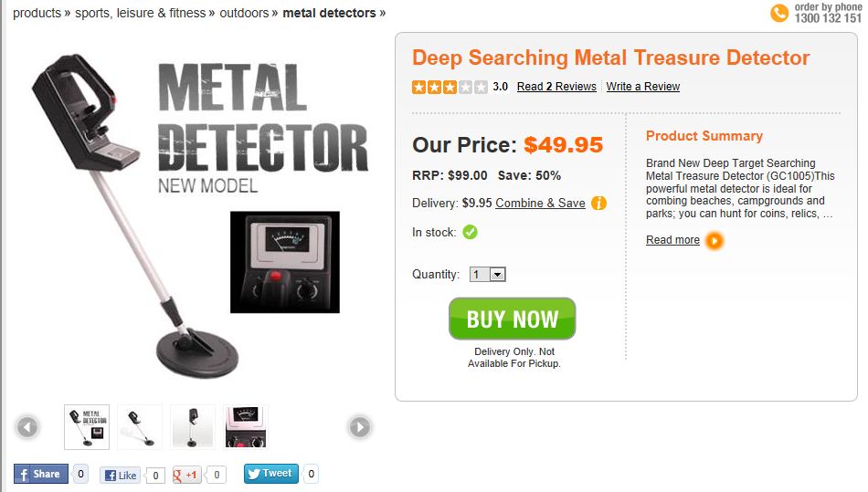Open the metal detectors breadcrumb
The image size is (868, 492).
(329, 13)
